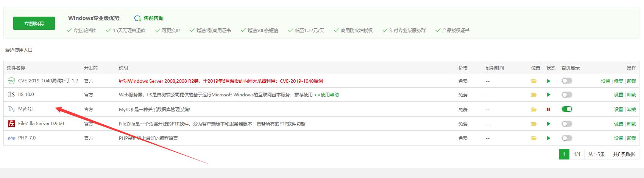This screenshot has width=644, height=178.
Task: Click the 低至1.72元/天 benefit text
Action: 309,31
